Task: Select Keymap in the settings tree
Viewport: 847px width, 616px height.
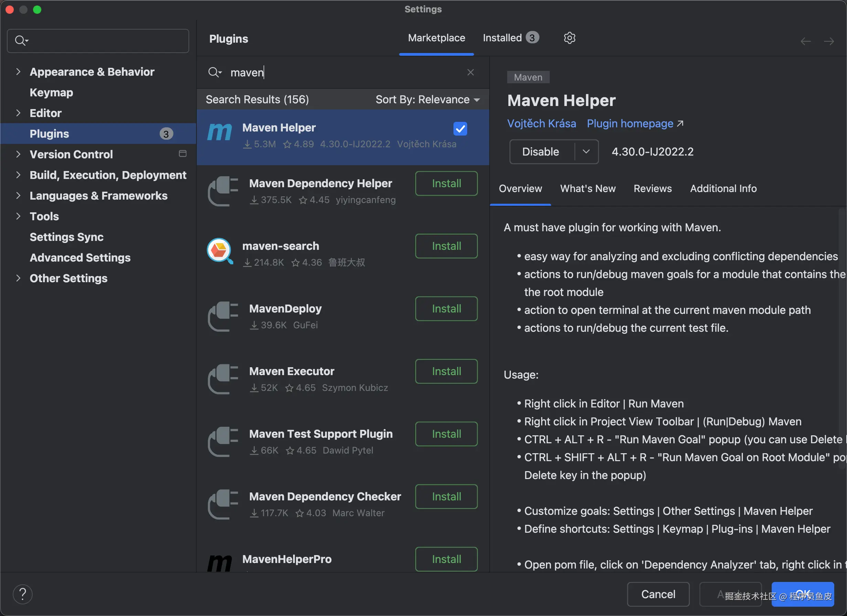Action: coord(52,92)
